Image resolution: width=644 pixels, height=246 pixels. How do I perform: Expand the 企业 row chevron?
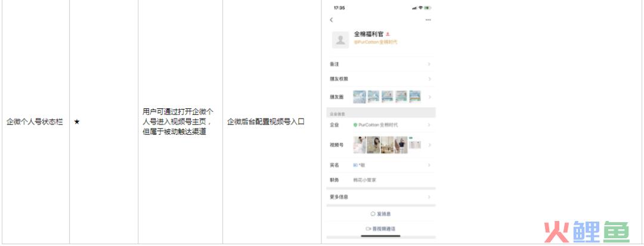[429, 124]
